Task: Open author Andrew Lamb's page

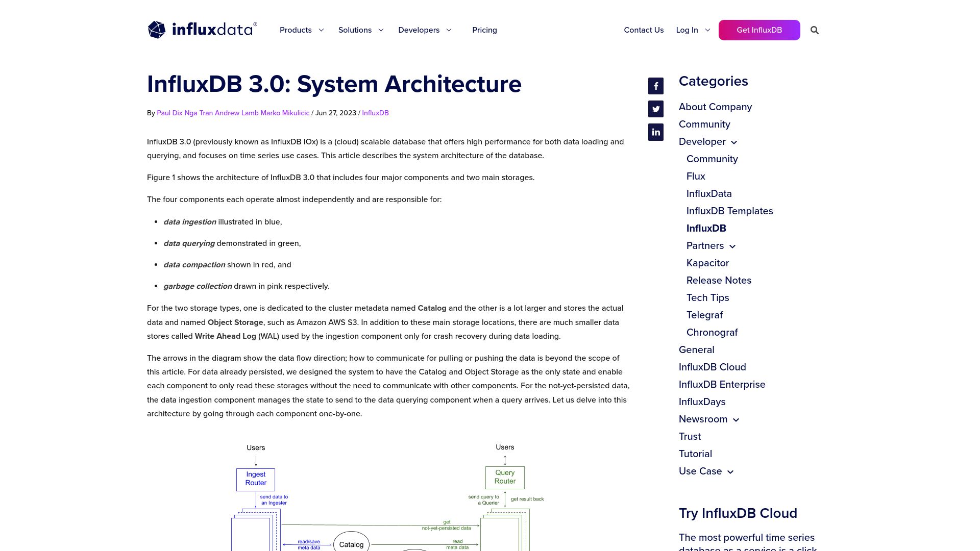Action: pos(236,113)
